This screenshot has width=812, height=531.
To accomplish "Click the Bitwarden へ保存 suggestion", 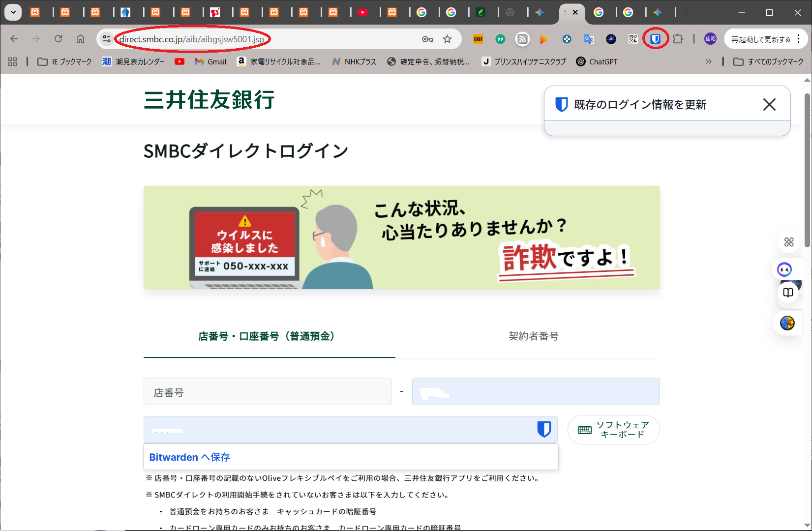I will [190, 457].
